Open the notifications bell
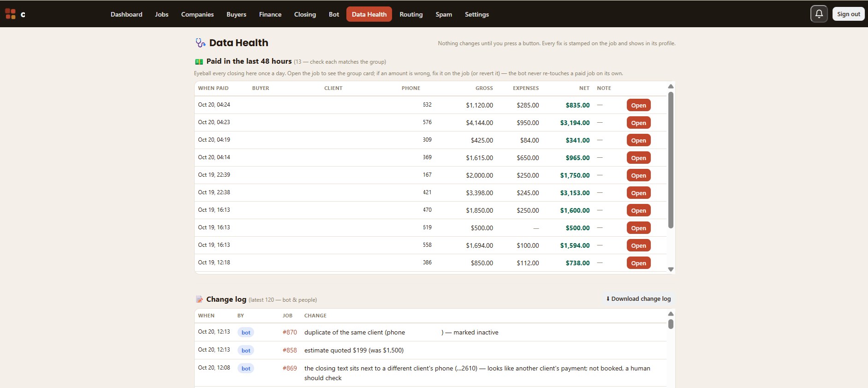The width and height of the screenshot is (868, 388). tap(819, 14)
